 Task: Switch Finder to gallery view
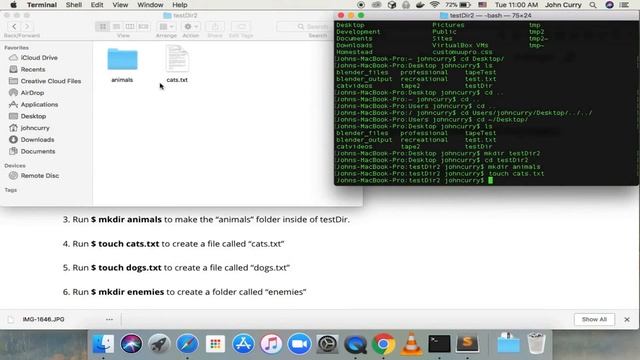pos(143,27)
